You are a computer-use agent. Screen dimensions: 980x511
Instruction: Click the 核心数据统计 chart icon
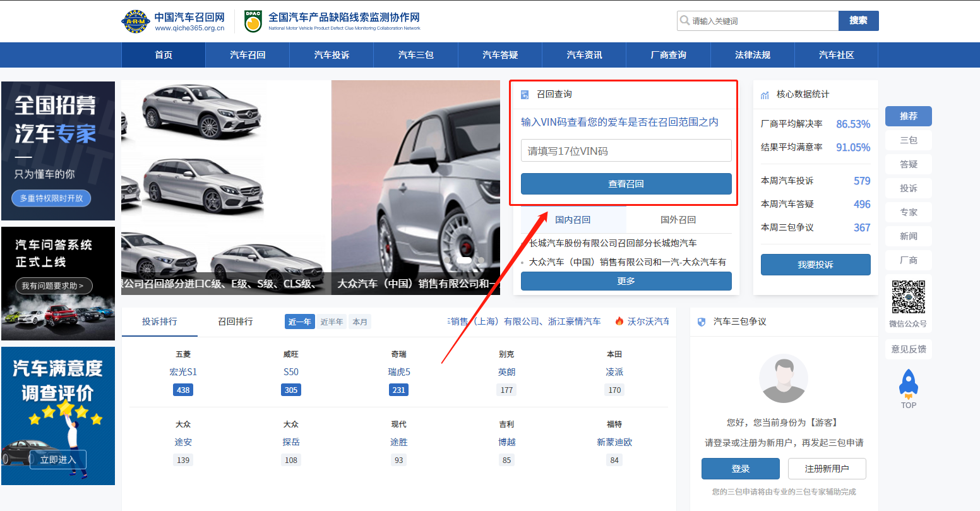click(x=765, y=95)
